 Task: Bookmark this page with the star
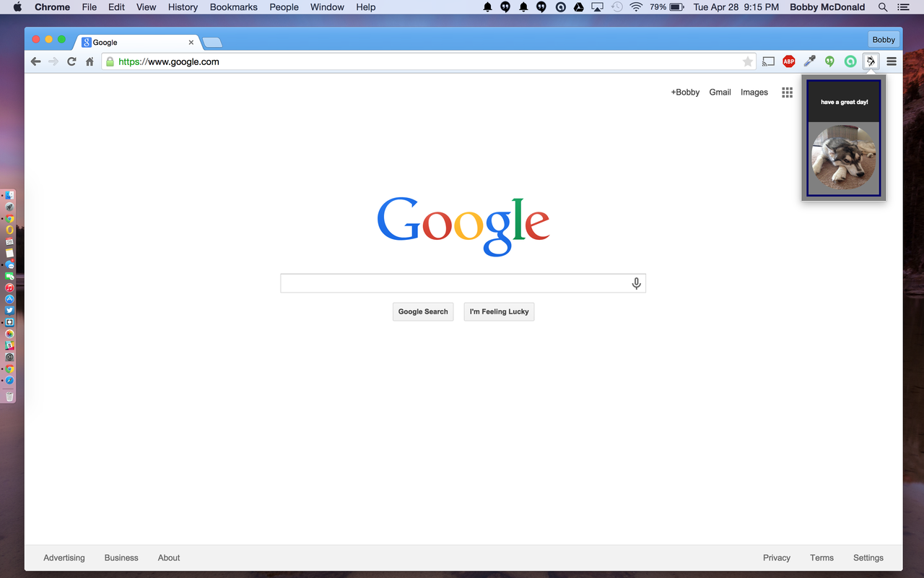tap(748, 61)
